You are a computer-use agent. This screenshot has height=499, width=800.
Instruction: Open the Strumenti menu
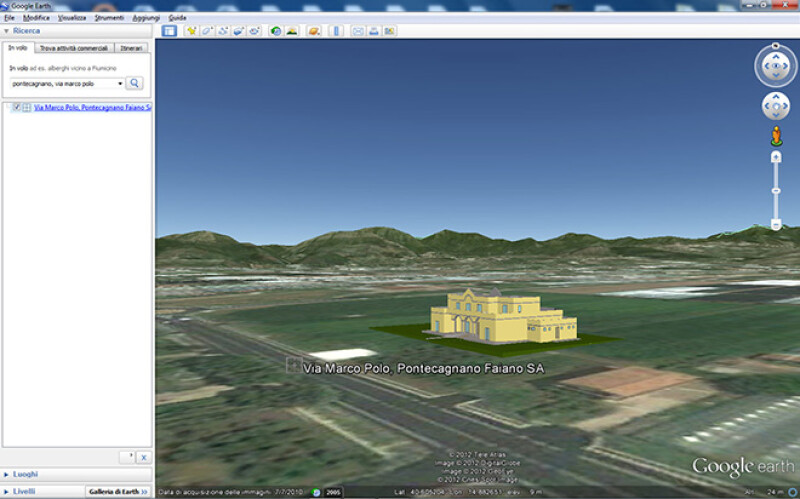tap(109, 18)
